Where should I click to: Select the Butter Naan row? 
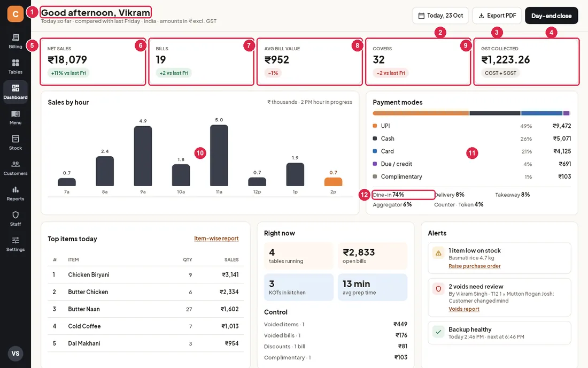145,309
